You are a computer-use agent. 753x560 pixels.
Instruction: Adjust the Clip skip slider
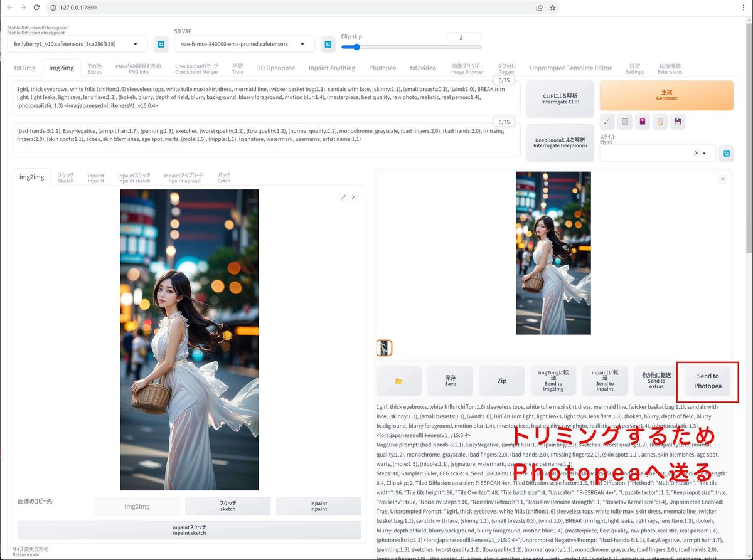[x=412, y=47]
